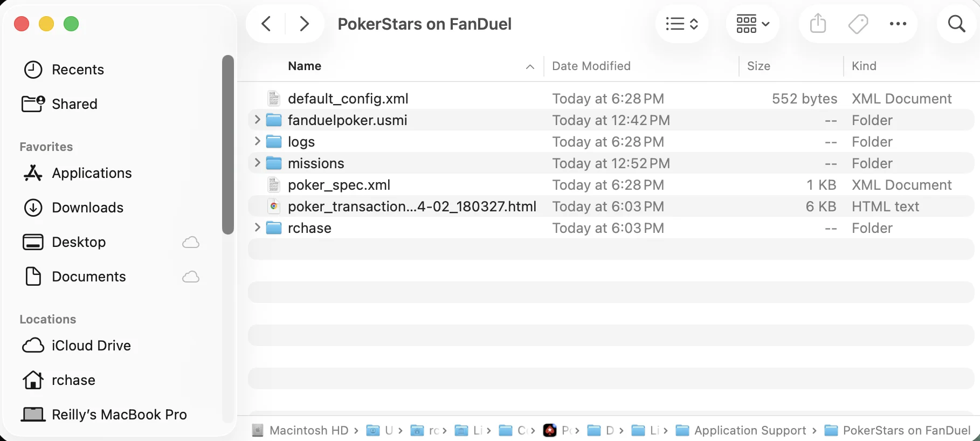Open the rchase home location in sidebar
Screen dimensions: 980x441
coord(59,380)
